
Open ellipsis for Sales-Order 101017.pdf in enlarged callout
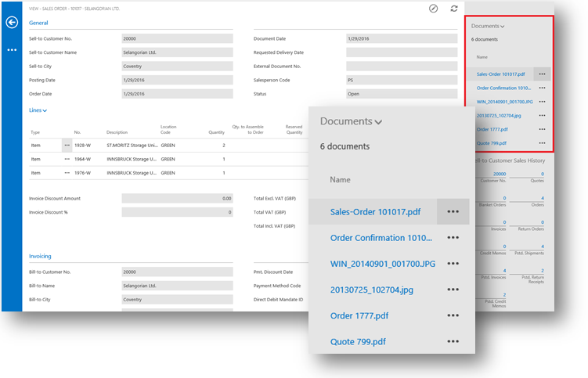pyautogui.click(x=453, y=211)
